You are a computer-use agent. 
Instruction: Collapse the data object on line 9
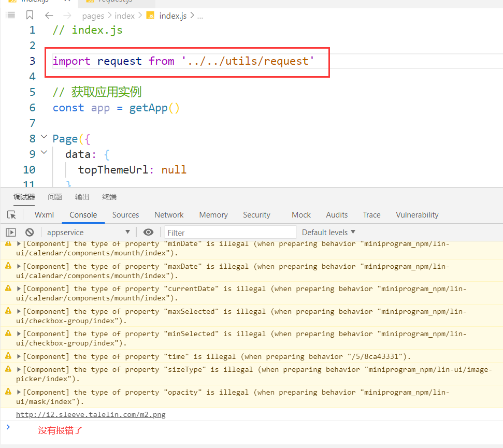pyautogui.click(x=44, y=152)
